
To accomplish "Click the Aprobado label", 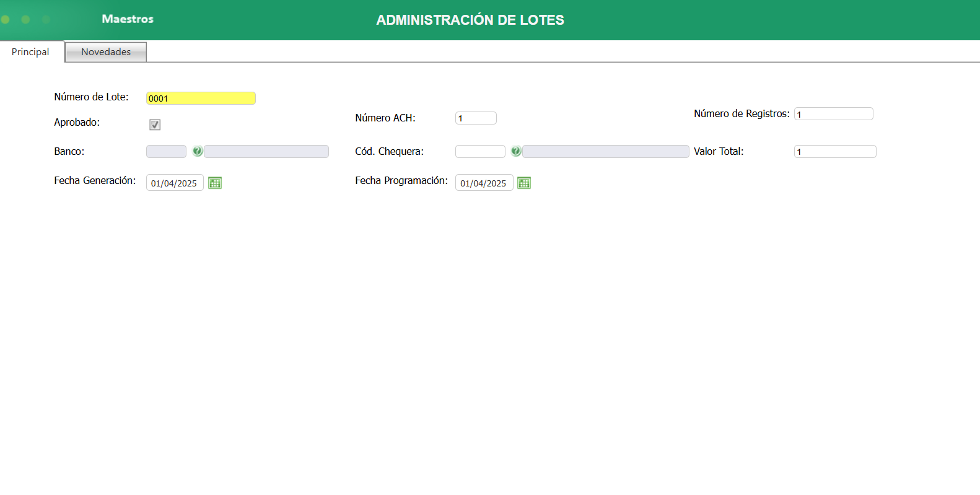I will pos(77,122).
